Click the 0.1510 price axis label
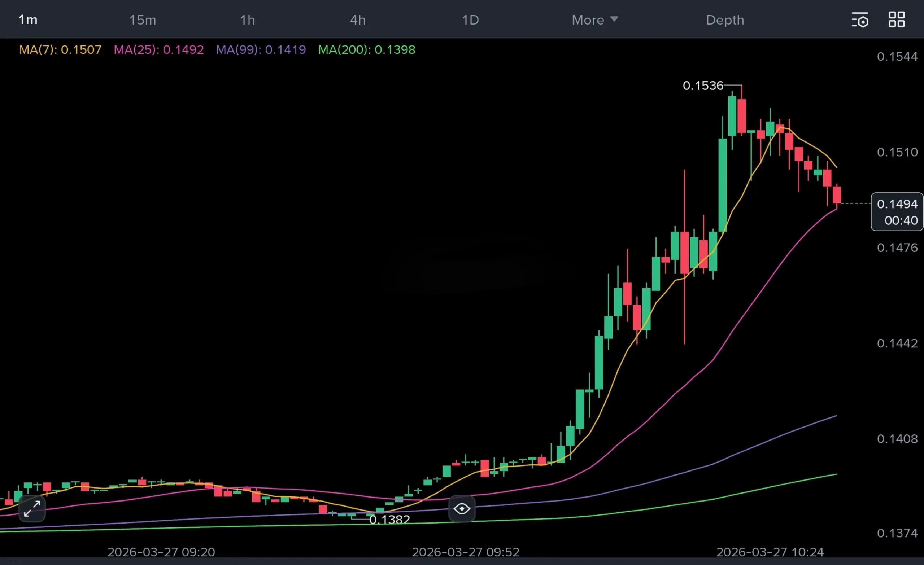The height and width of the screenshot is (565, 924). pos(897,152)
